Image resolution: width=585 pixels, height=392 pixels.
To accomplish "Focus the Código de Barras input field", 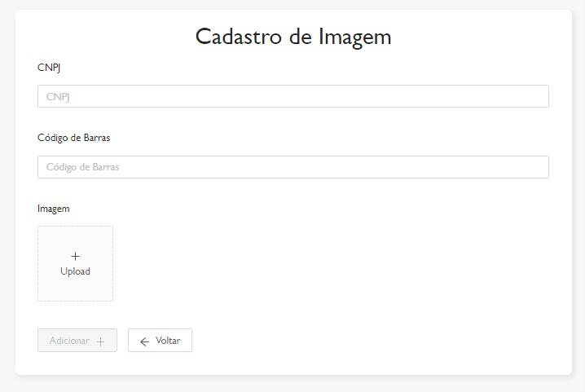I will (292, 167).
